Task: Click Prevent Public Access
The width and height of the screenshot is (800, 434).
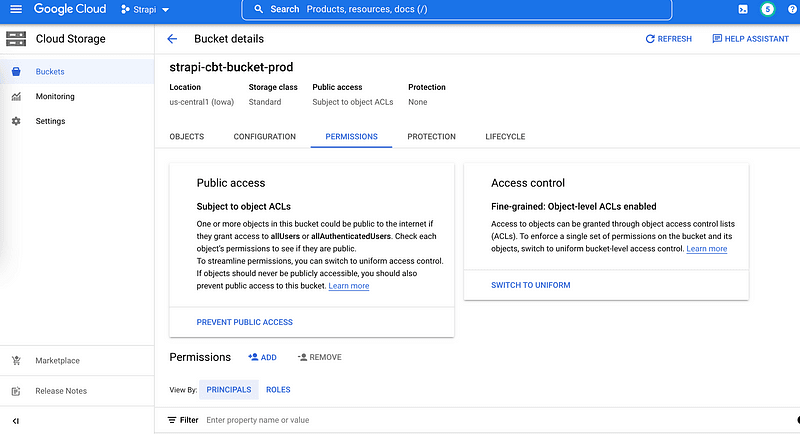Action: (x=244, y=322)
